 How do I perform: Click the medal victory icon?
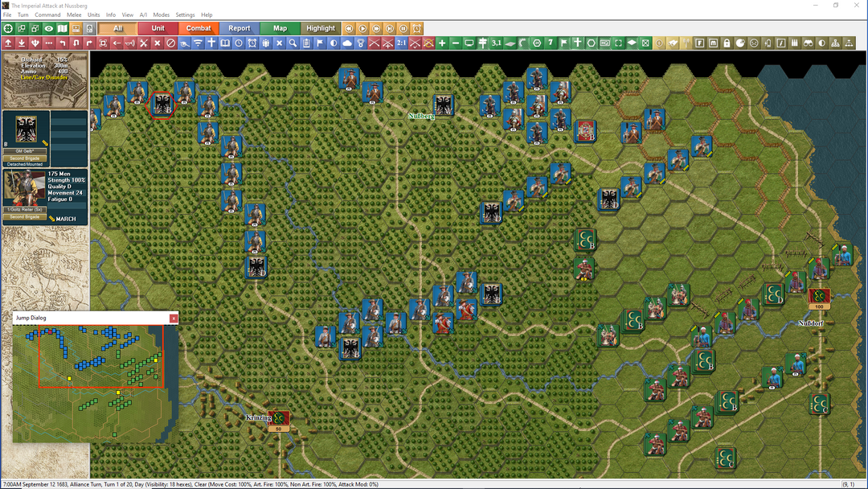(x=360, y=43)
